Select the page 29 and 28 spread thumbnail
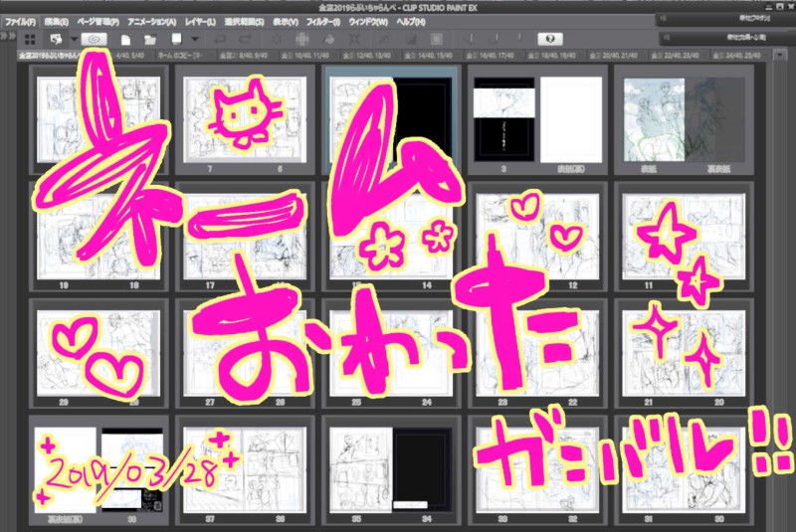Viewport: 796px width, 532px height. [99, 353]
